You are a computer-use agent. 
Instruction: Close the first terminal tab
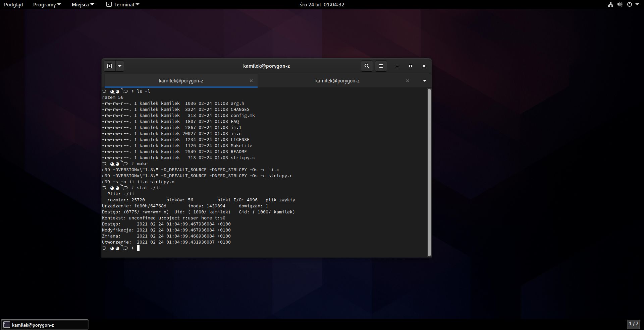pos(251,81)
